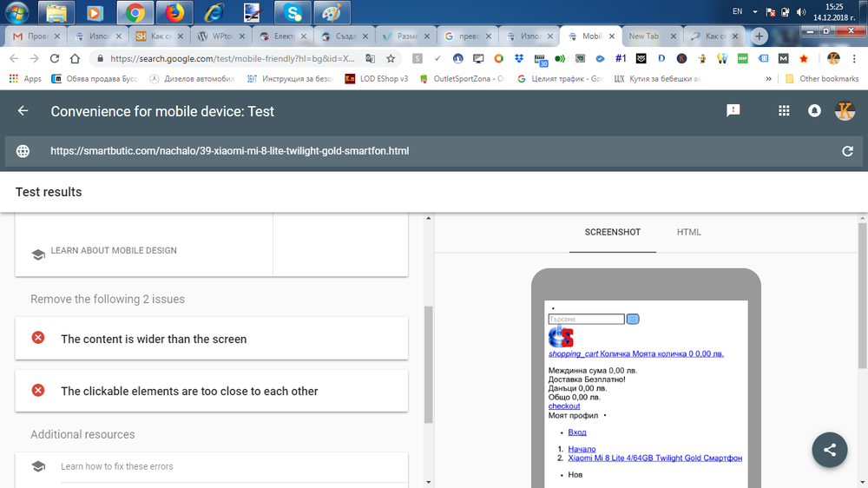Open the Google apps grid
Image resolution: width=868 pixels, height=488 pixels.
pos(784,111)
